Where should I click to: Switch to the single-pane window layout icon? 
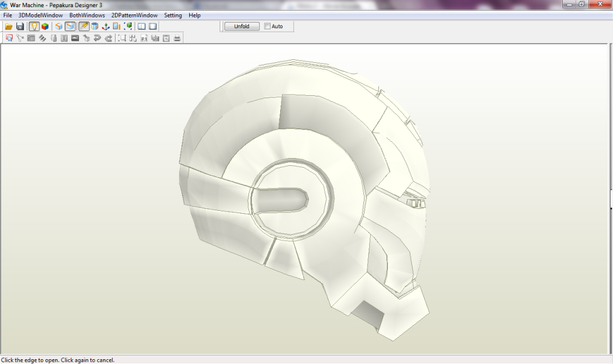click(x=153, y=26)
